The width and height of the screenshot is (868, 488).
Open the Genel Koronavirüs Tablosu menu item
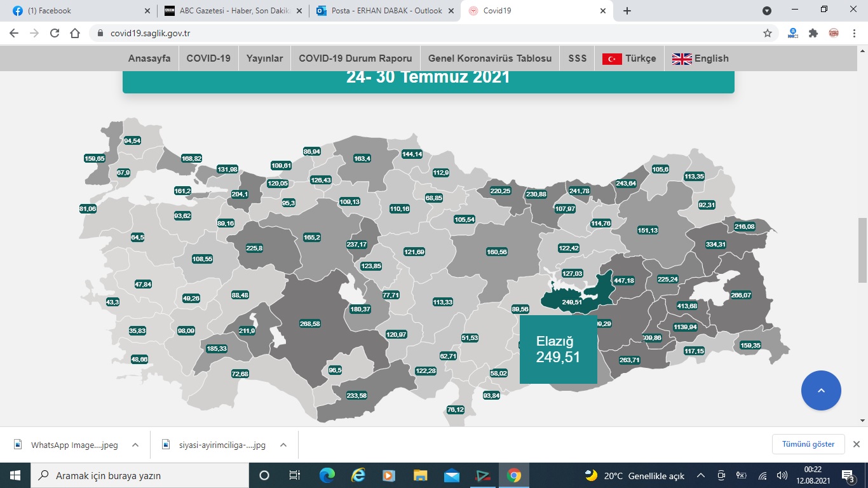point(489,58)
